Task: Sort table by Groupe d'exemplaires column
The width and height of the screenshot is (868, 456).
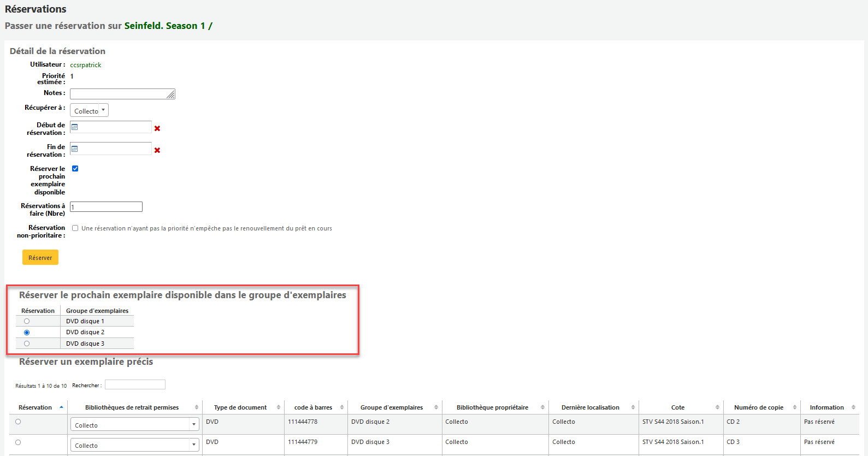Action: point(436,407)
